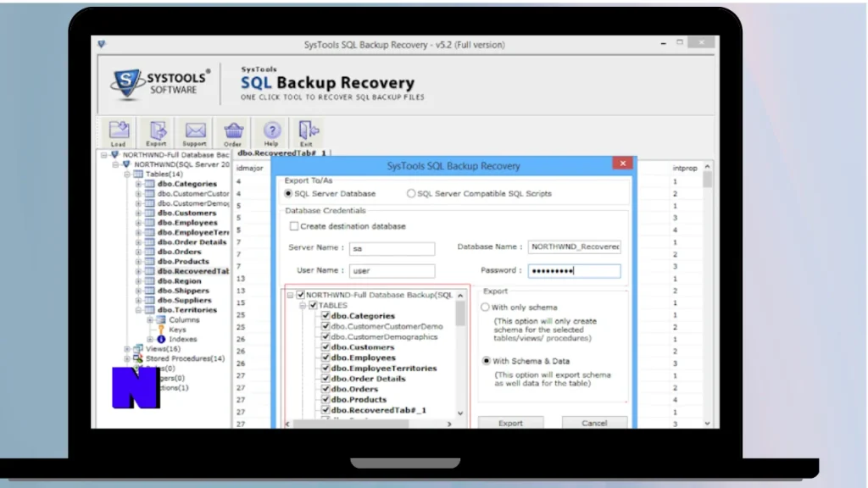Image resolution: width=868 pixels, height=488 pixels.
Task: Click the SysTools Software logo
Action: pos(160,84)
